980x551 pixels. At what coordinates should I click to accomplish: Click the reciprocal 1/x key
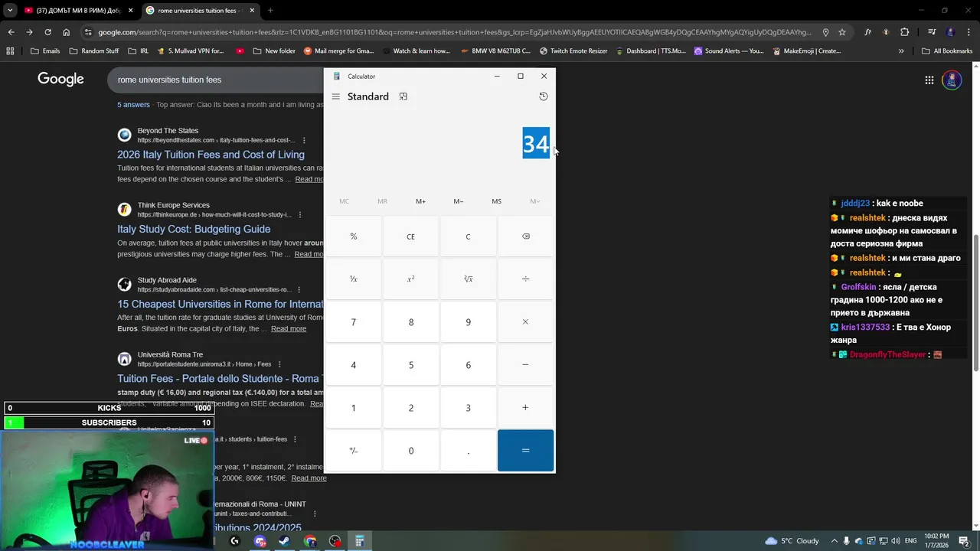[353, 279]
